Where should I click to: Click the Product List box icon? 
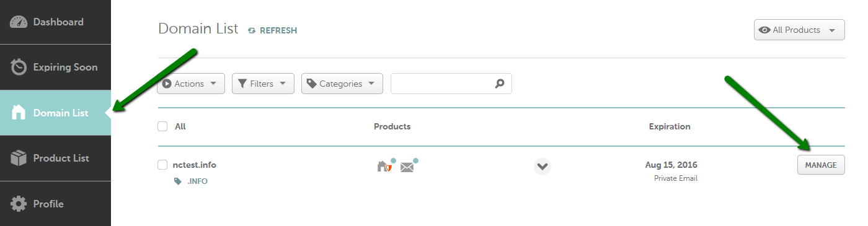[x=19, y=158]
